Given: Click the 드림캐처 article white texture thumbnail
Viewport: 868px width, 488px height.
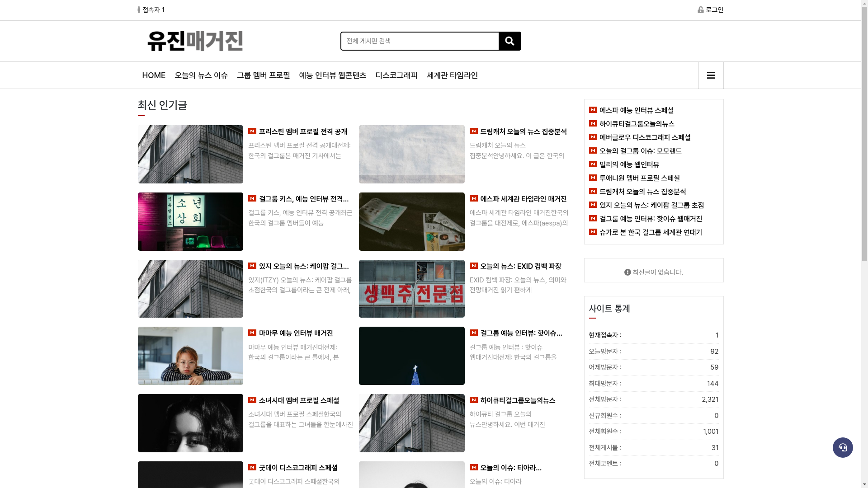Looking at the screenshot, I should pyautogui.click(x=411, y=154).
